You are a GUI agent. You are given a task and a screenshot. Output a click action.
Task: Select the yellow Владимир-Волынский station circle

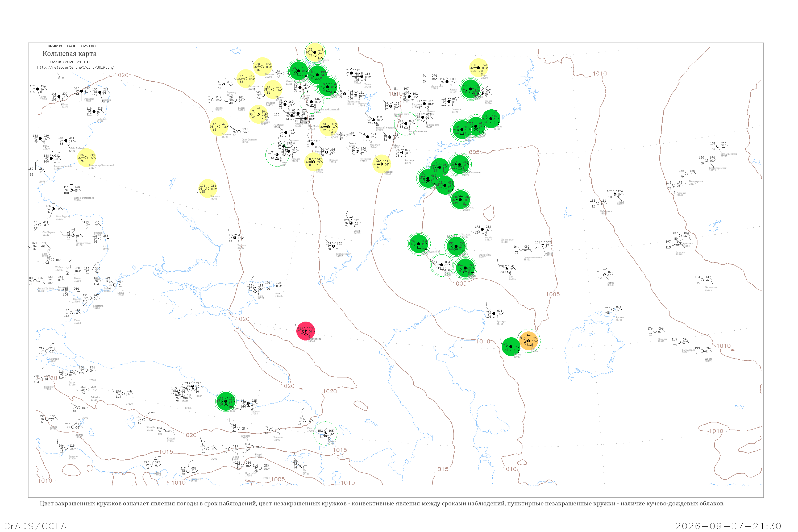tap(86, 158)
